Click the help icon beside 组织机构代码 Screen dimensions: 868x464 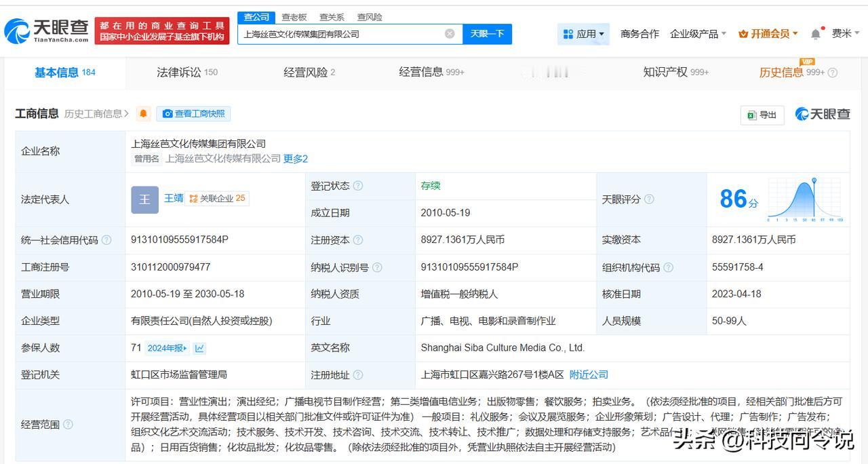point(668,267)
